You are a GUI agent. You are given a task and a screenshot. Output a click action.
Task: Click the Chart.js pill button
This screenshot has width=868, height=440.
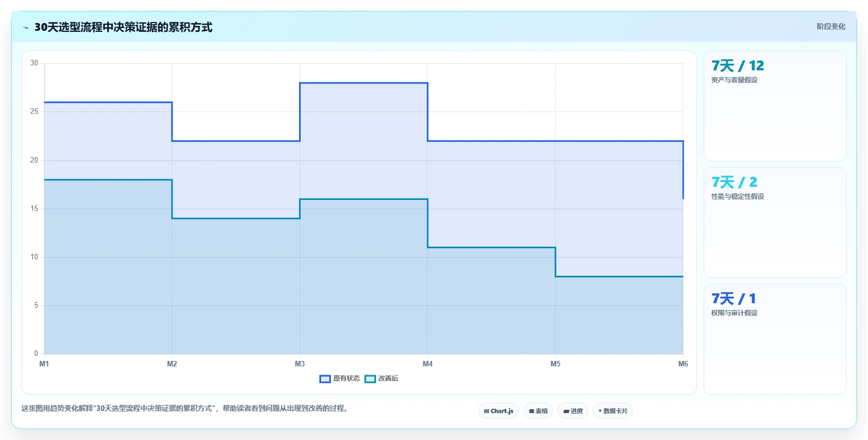point(499,411)
